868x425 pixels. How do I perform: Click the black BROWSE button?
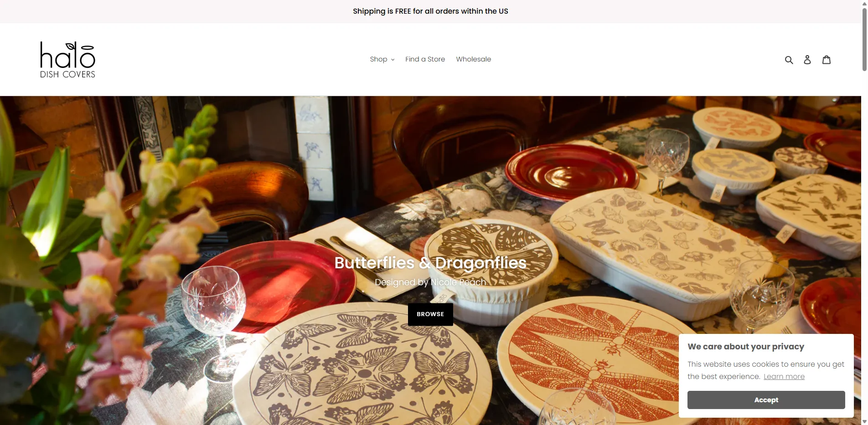tap(430, 314)
